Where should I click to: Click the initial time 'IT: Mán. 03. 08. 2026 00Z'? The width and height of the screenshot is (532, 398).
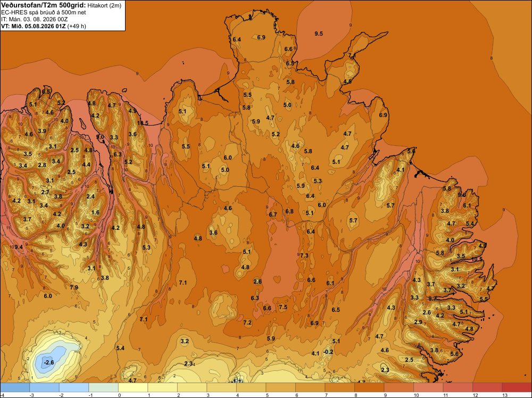(x=34, y=19)
